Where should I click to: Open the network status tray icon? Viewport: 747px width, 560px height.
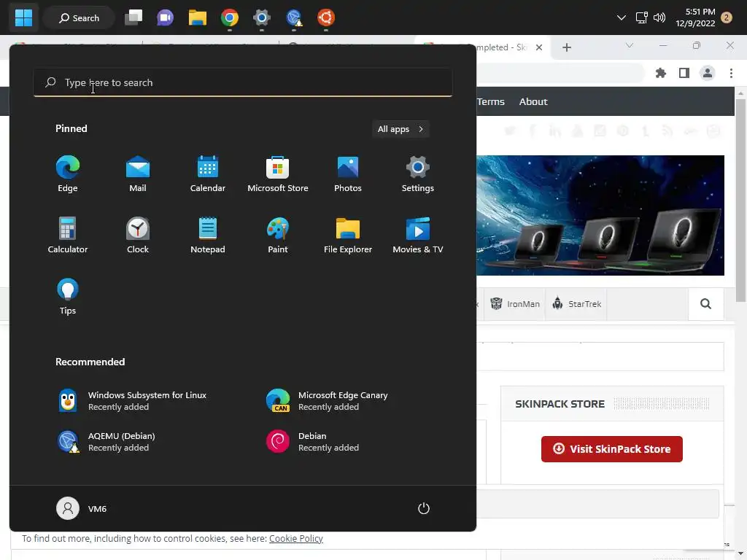click(641, 18)
